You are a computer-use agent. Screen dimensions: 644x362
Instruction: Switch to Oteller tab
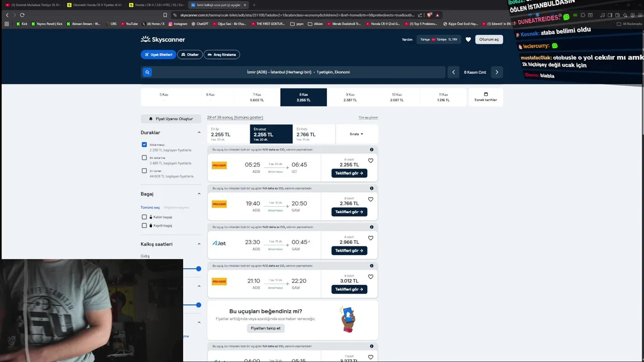pos(190,54)
